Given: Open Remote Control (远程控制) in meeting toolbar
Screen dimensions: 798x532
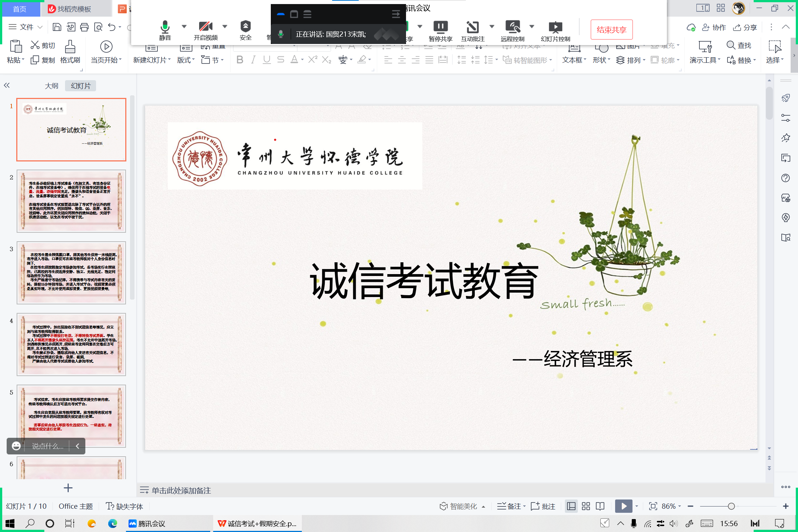Looking at the screenshot, I should tap(513, 27).
